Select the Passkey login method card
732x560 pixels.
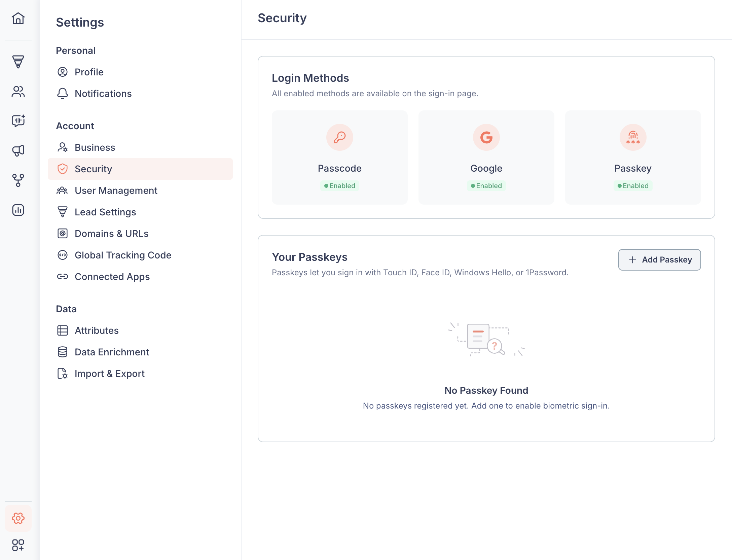[633, 157]
